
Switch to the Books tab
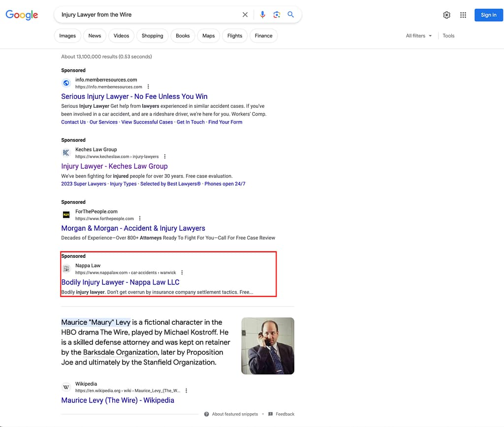click(183, 35)
